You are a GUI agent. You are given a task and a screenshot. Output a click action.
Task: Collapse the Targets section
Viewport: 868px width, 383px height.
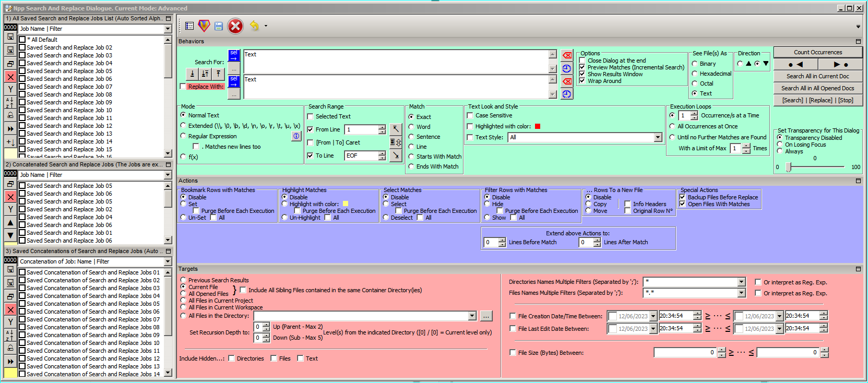coord(858,269)
